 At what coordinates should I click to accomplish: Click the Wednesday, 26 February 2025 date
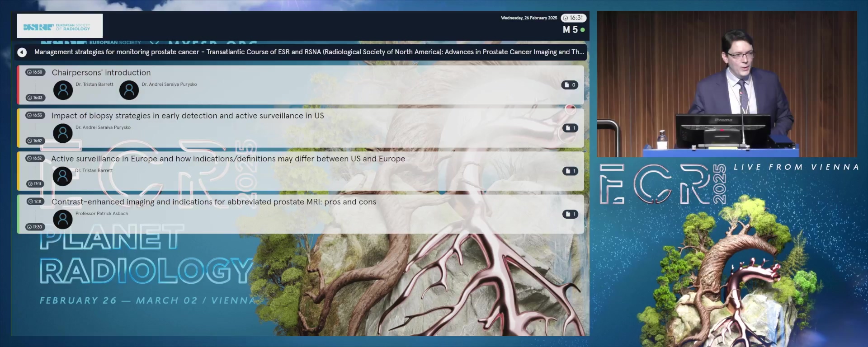point(529,18)
